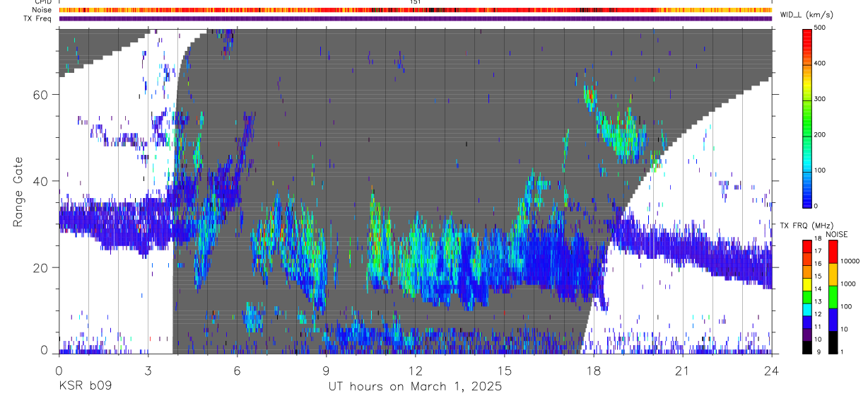This screenshot has height=401, width=868.
Task: Click the '500' label on the WID colorbar
Action: (x=821, y=28)
